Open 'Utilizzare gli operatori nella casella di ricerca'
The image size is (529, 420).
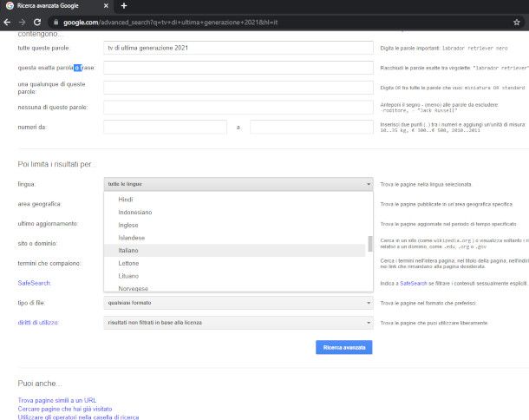[x=78, y=417]
